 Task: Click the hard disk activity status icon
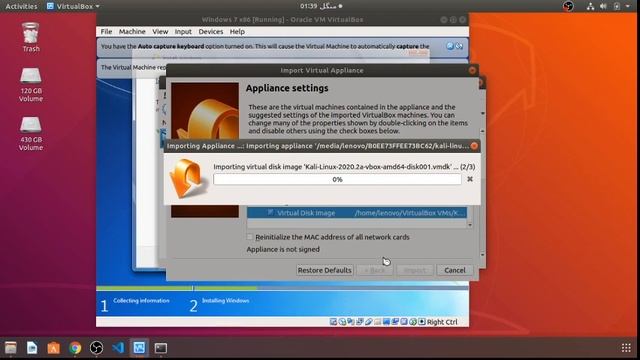pos(333,322)
